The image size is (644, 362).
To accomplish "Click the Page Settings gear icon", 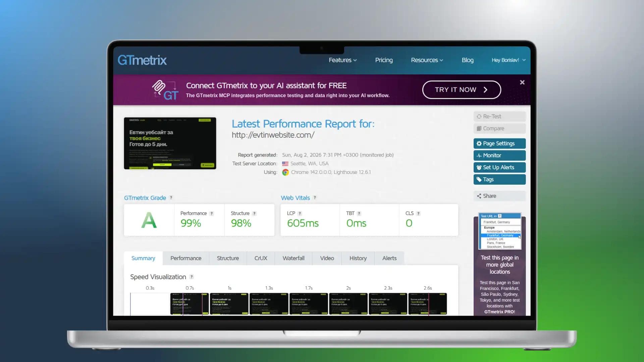I will (x=479, y=143).
